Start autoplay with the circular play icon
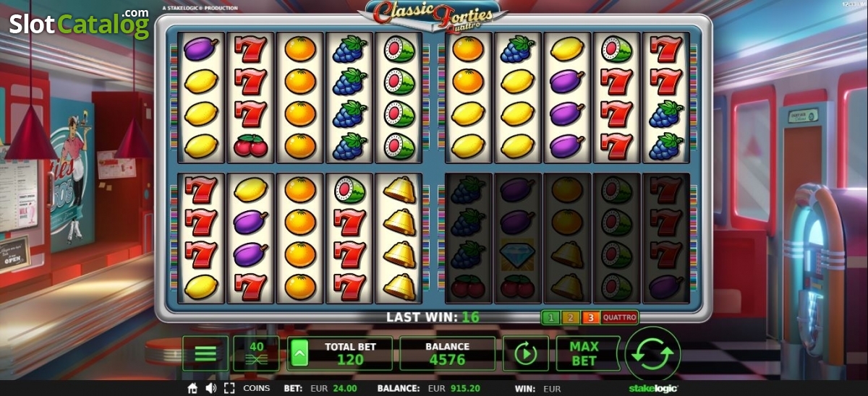Screen dimensions: 868x396 pos(525,353)
